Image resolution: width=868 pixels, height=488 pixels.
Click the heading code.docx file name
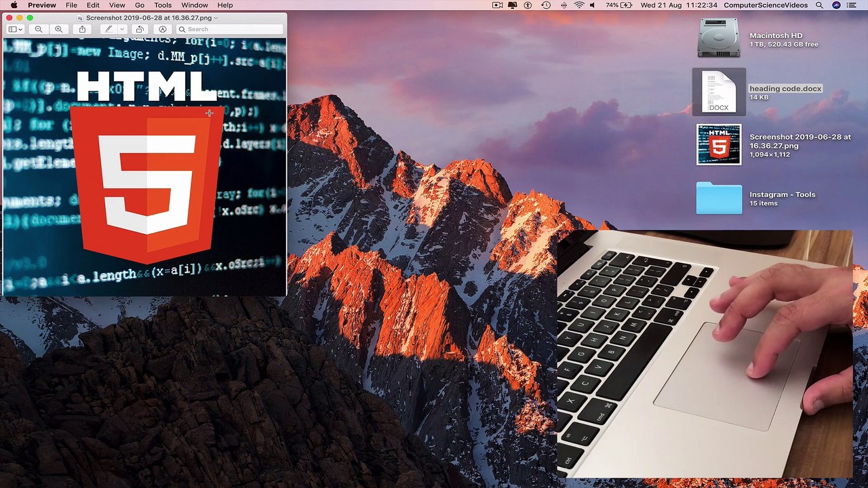click(x=785, y=89)
